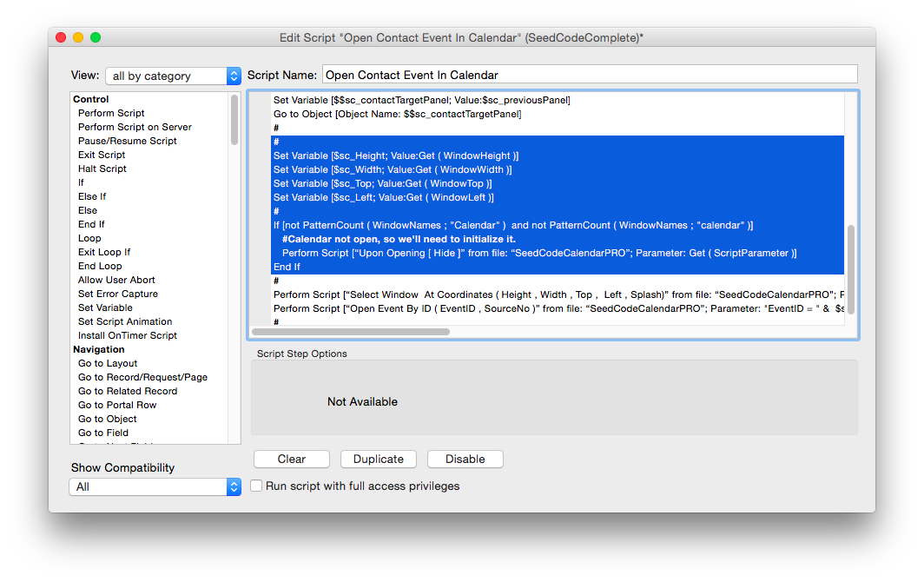Click the Duplicate button
Viewport: 924px width, 582px height.
click(x=379, y=459)
